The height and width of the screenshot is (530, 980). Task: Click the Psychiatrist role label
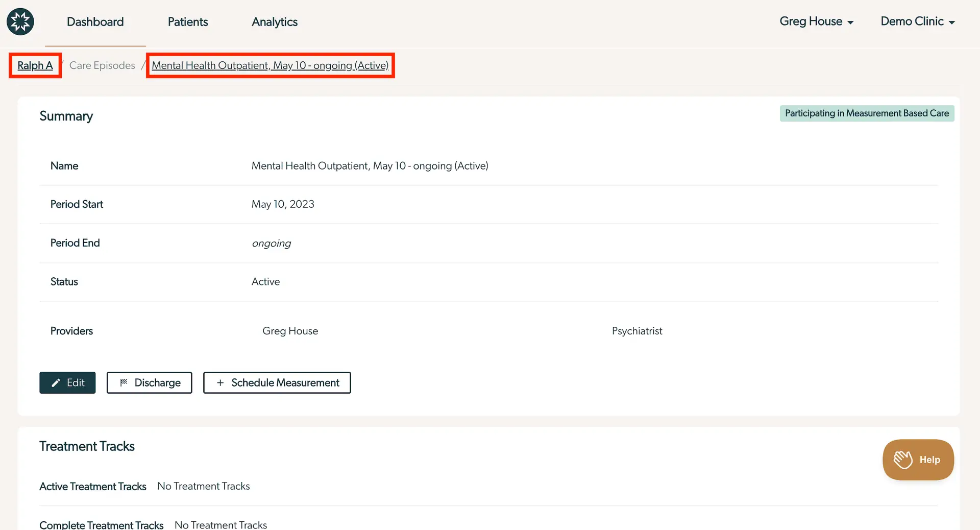click(x=636, y=331)
